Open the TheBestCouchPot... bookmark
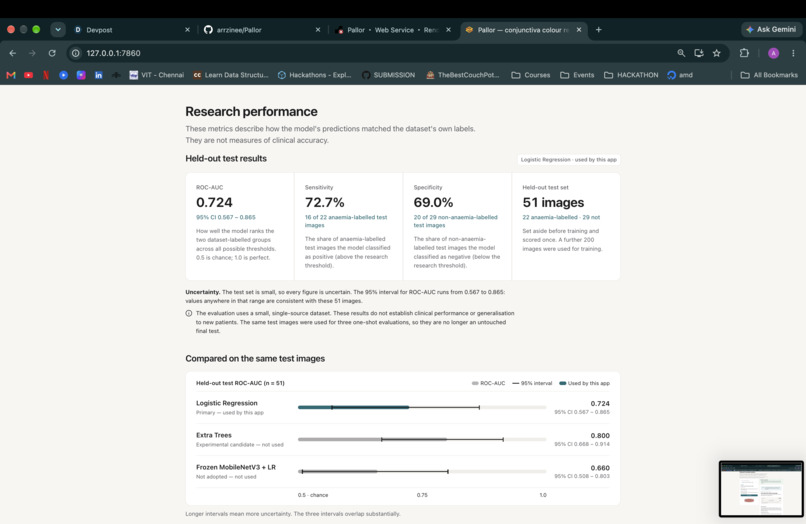Viewport: 806px width, 524px height. pyautogui.click(x=463, y=75)
